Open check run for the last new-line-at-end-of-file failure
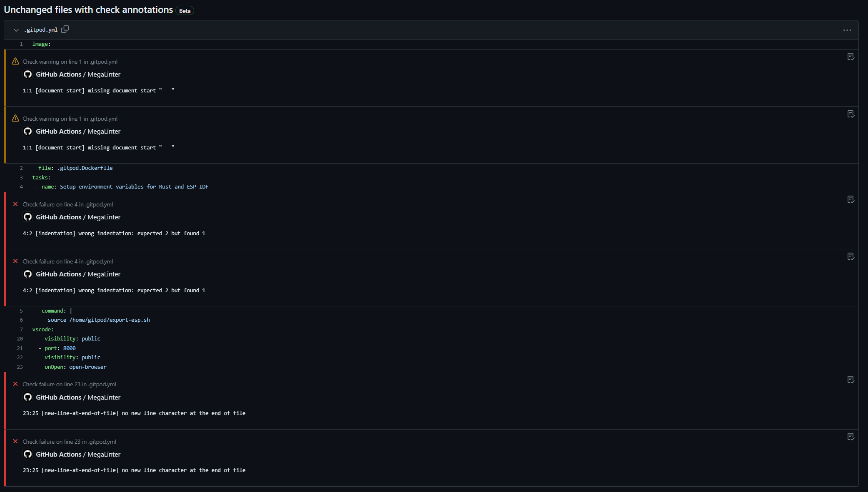The width and height of the screenshot is (868, 492). click(851, 437)
